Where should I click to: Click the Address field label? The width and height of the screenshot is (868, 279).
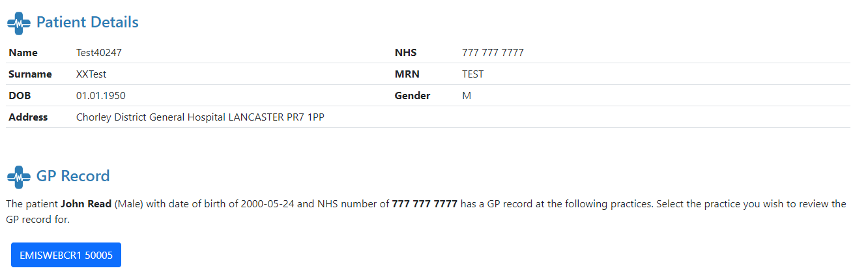[x=28, y=117]
